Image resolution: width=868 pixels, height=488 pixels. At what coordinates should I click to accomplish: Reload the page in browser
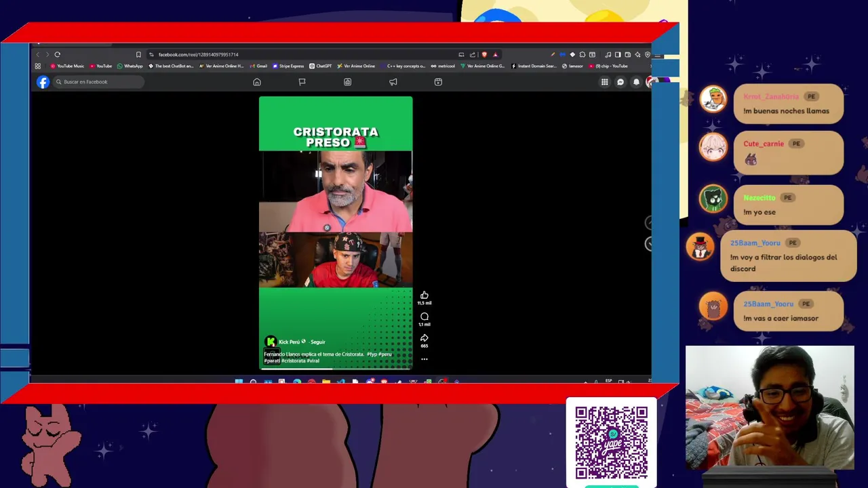tap(58, 54)
